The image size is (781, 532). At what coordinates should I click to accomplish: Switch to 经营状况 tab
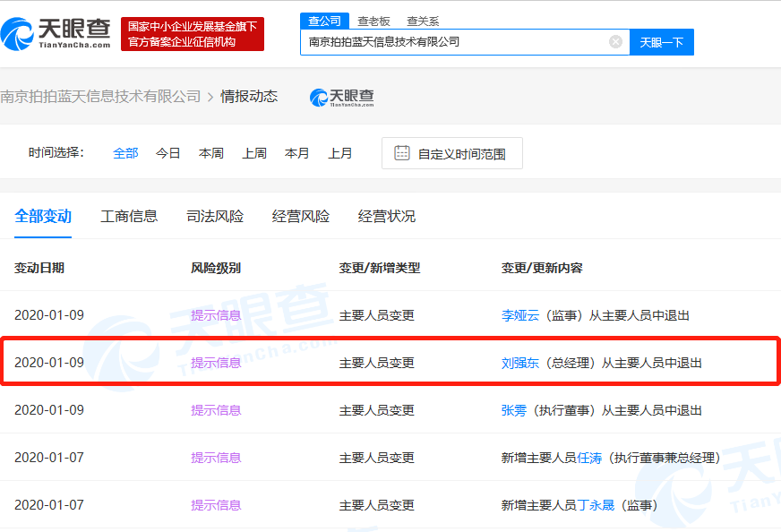click(x=386, y=216)
